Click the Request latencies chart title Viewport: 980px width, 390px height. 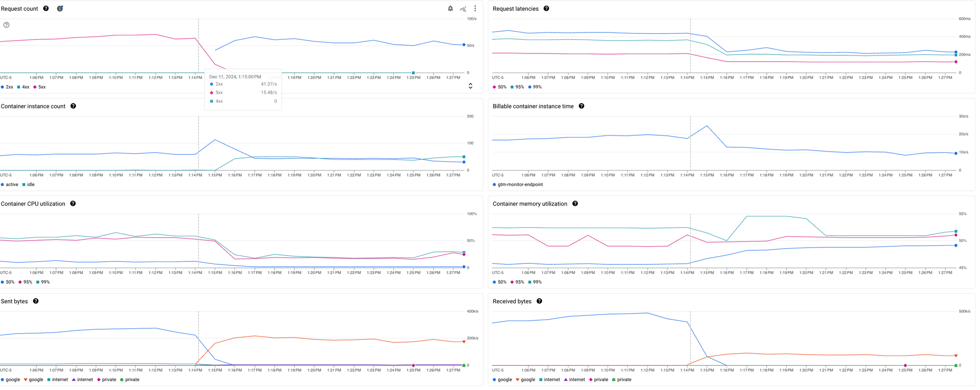point(515,9)
